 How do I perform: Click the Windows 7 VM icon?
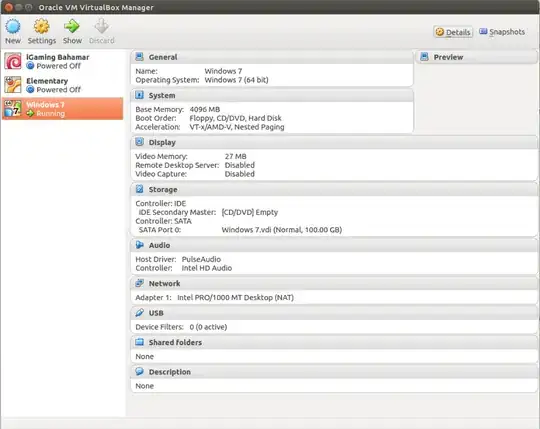(13, 108)
